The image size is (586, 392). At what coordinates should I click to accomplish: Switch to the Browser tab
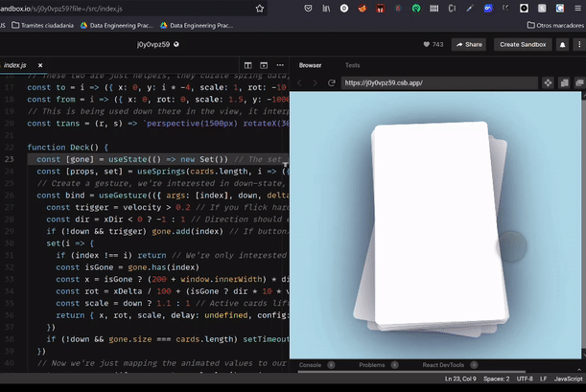(x=310, y=65)
